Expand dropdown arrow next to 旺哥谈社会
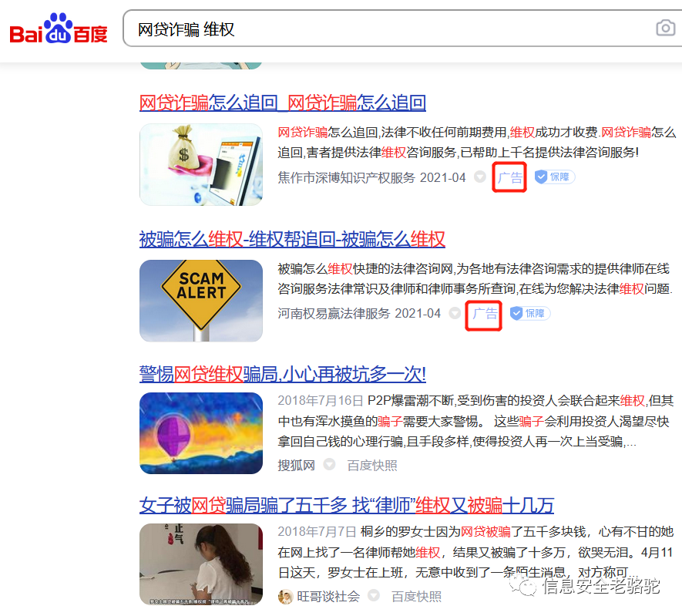This screenshot has height=616, width=682. point(374,595)
